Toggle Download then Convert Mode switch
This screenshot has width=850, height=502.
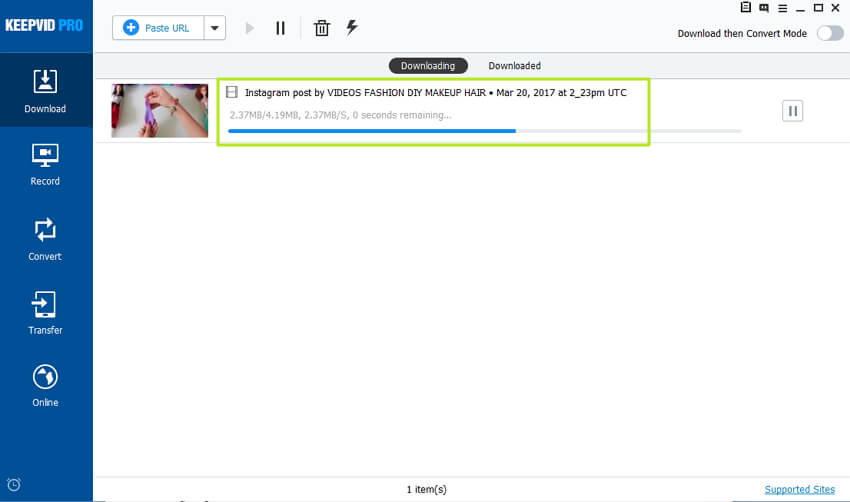click(830, 34)
